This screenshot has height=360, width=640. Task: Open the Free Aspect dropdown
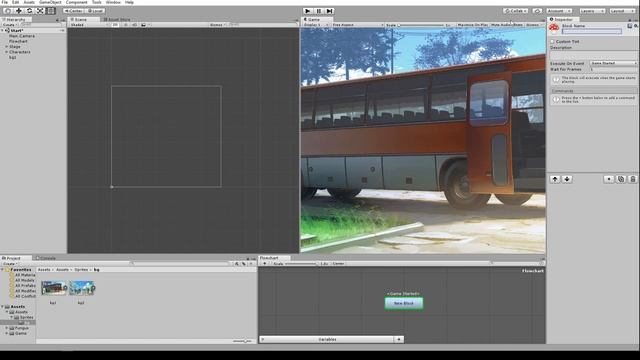358,25
